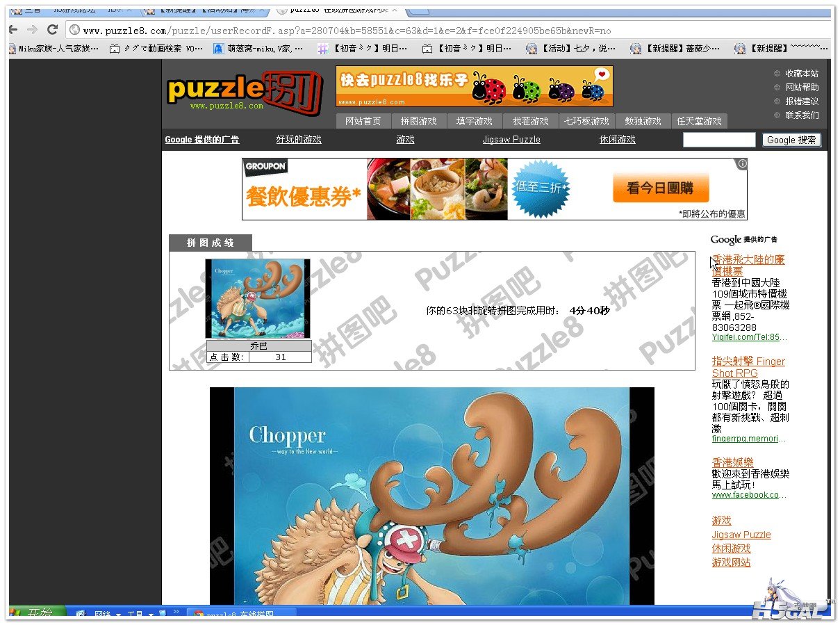Open the 七巧板游戏 tab
This screenshot has width=840, height=625.
(x=586, y=121)
